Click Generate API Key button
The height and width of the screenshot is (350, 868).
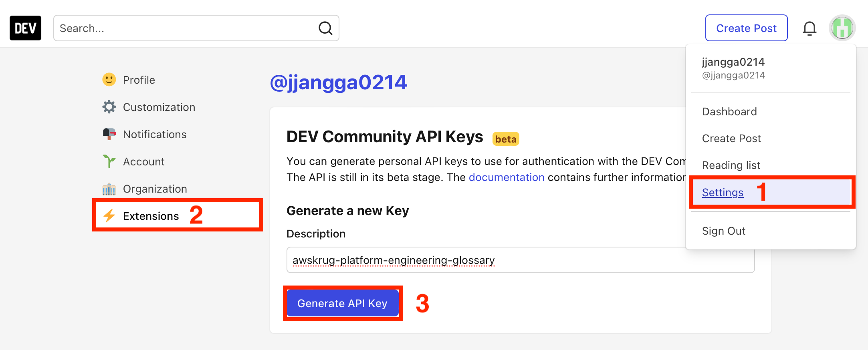[x=343, y=303]
